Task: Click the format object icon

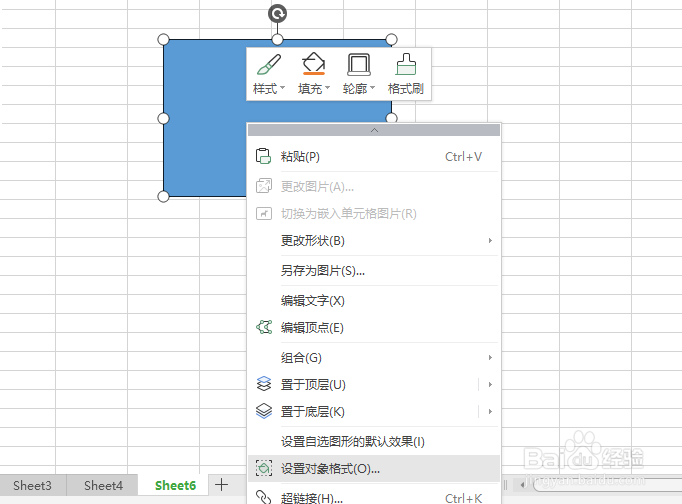Action: 264,468
